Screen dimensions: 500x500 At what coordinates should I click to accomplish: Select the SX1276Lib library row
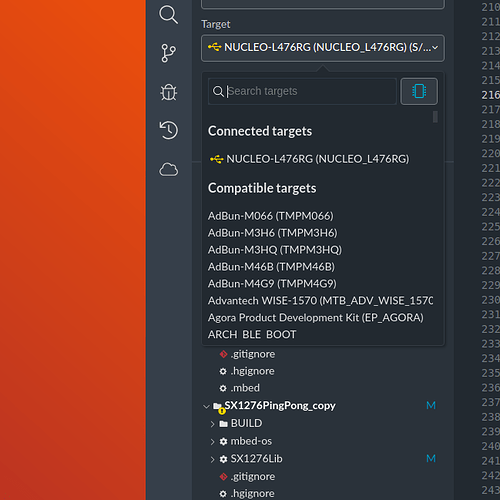(256, 459)
